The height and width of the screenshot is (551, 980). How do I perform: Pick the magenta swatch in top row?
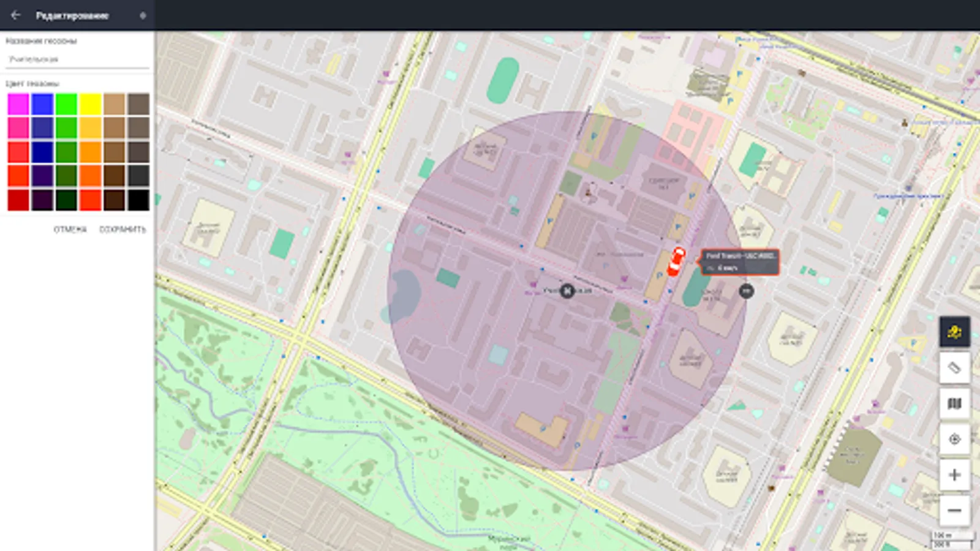(x=18, y=104)
